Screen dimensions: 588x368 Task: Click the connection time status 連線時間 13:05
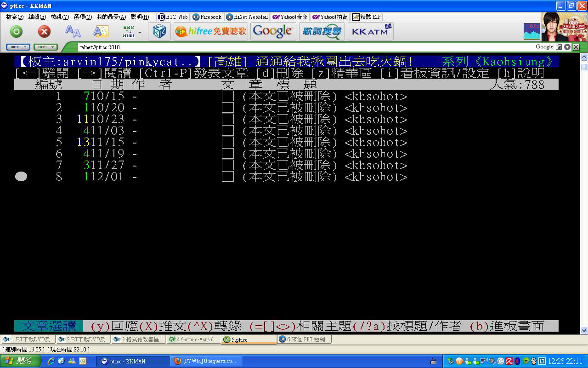tap(23, 350)
